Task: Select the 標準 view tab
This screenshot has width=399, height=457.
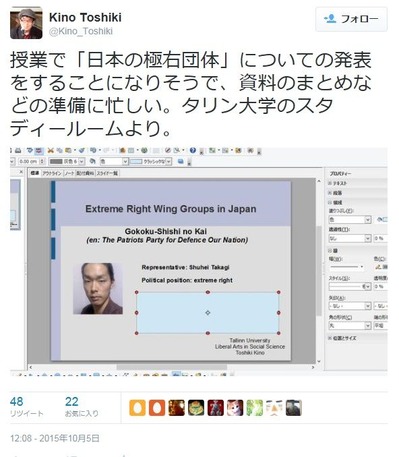Action: 35,173
